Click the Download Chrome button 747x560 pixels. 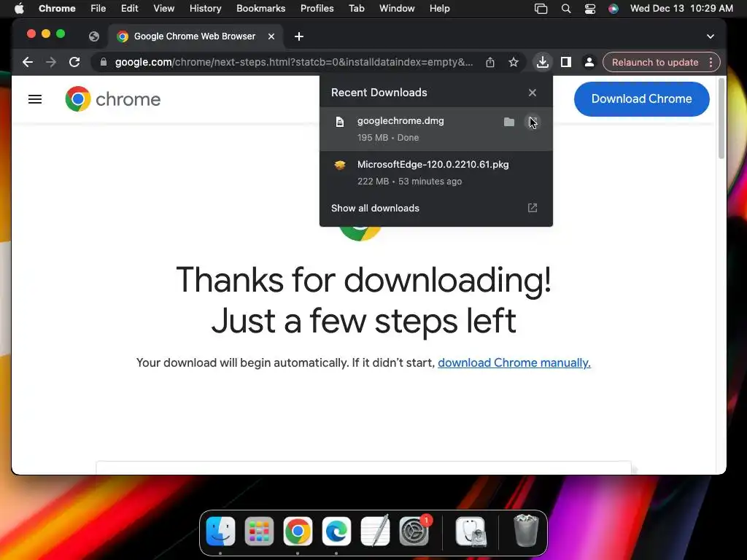coord(641,99)
